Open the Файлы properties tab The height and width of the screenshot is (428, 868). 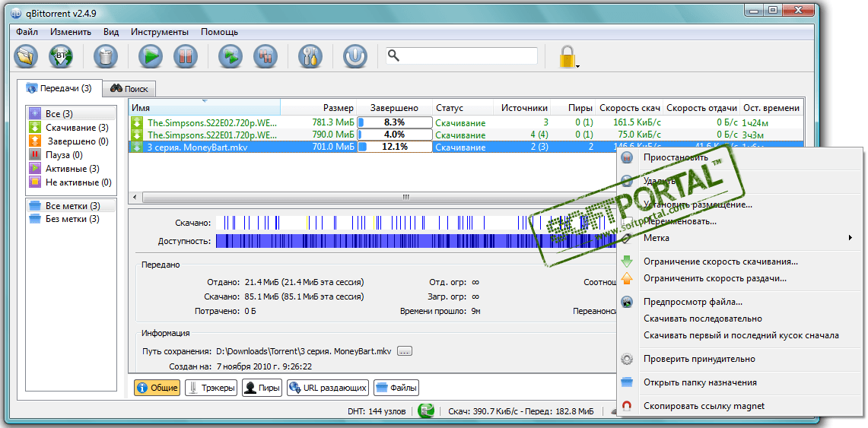click(x=396, y=388)
